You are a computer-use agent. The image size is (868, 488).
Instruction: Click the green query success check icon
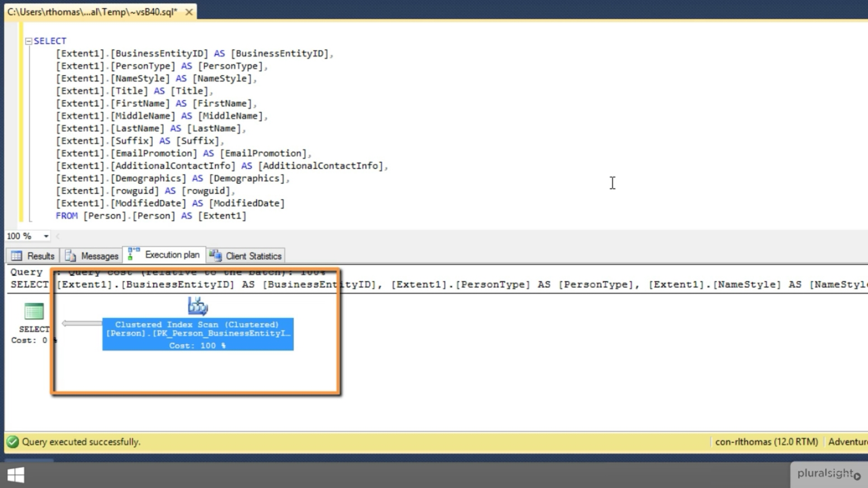pos(13,442)
